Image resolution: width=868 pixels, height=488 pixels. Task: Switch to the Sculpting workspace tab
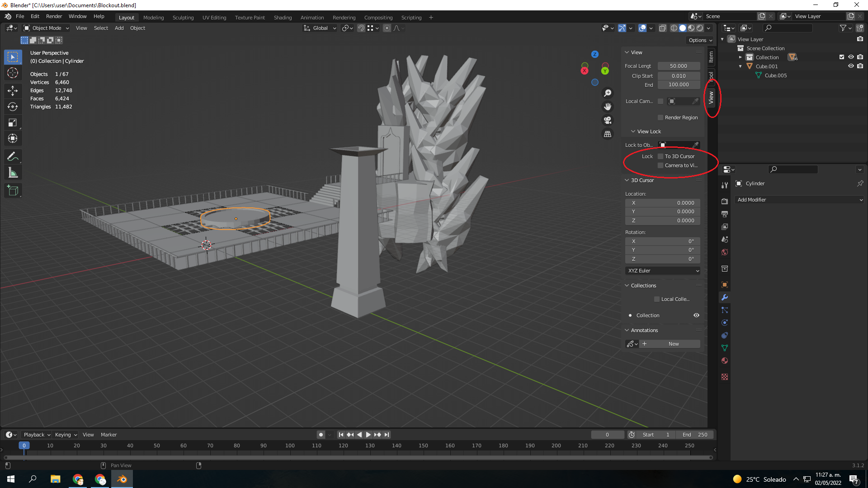pyautogui.click(x=183, y=17)
